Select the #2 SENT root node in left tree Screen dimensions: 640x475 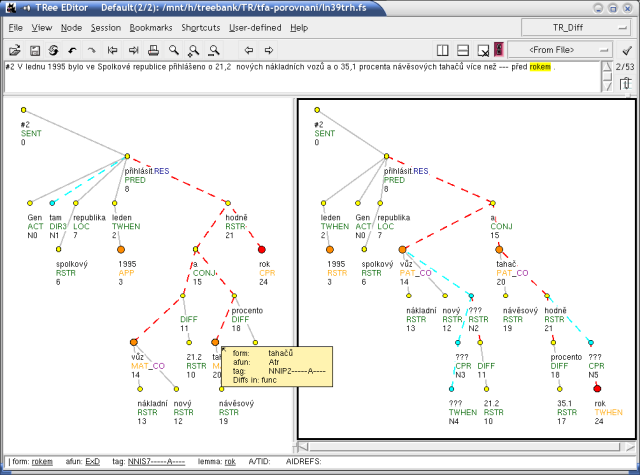point(23,110)
